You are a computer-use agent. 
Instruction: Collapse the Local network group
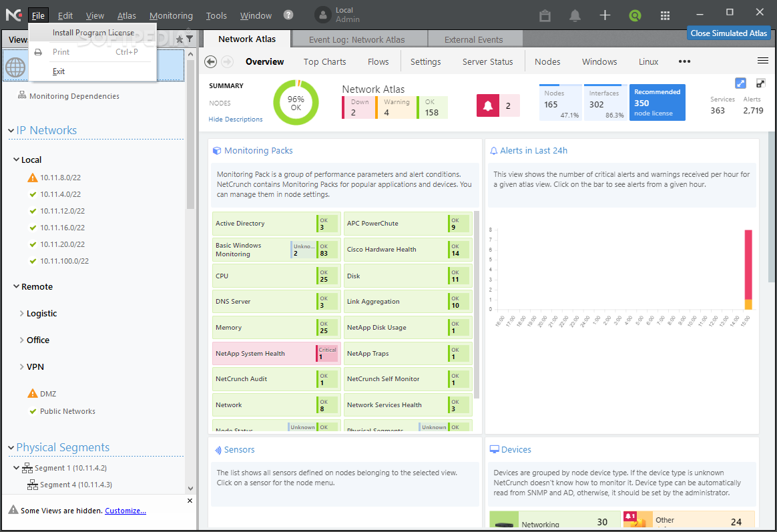(x=16, y=160)
